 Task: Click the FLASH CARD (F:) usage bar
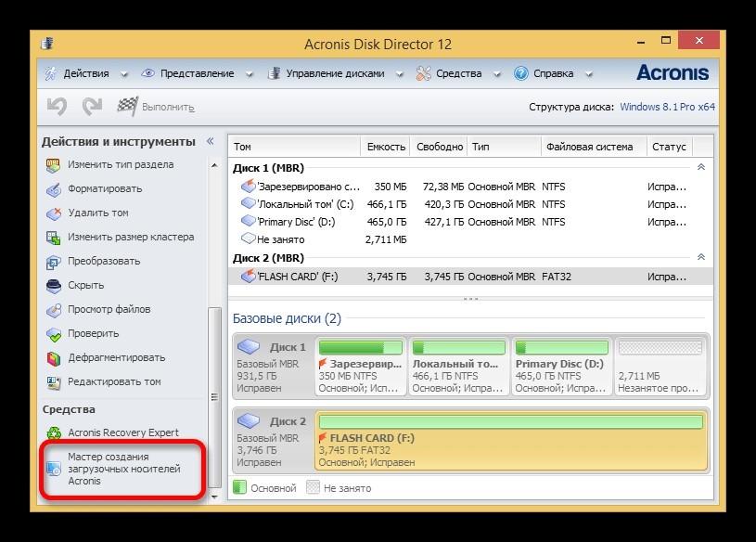coord(511,422)
